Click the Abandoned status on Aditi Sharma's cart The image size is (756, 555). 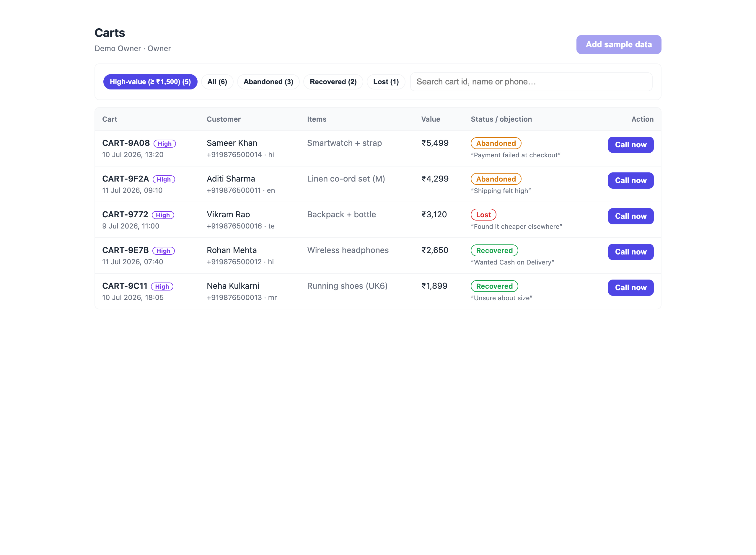496,179
